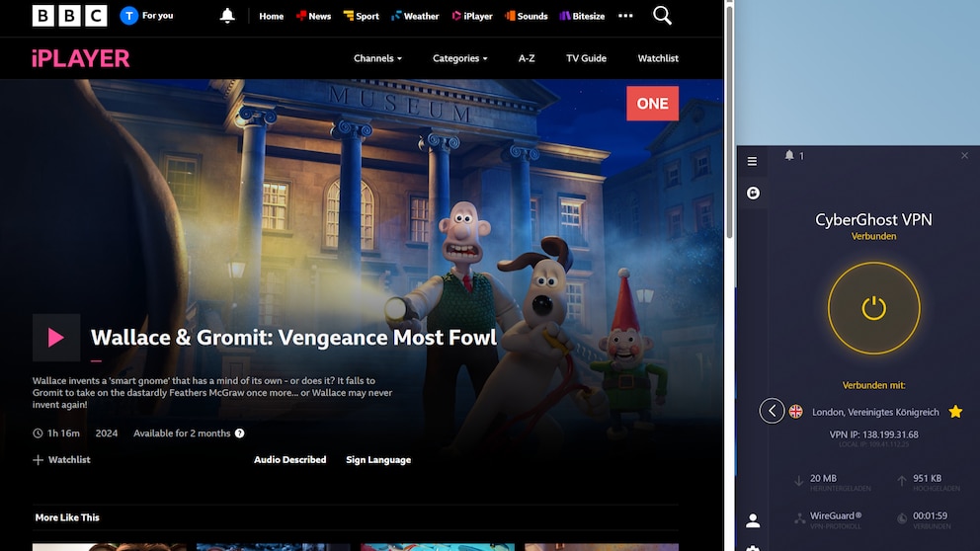The width and height of the screenshot is (980, 551).
Task: Click the BBC ONE channel badge
Action: (652, 103)
